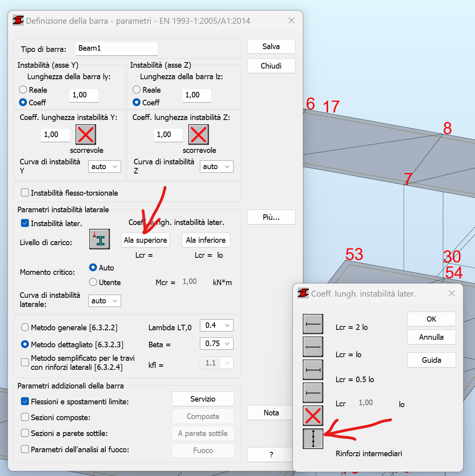Select the Lcr = lo buckling icon

click(x=313, y=347)
